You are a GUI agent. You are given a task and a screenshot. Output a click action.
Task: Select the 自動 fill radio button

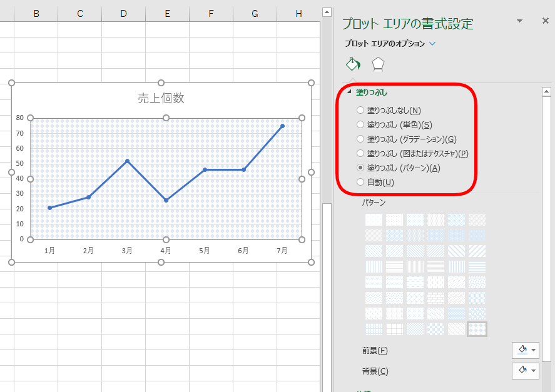(x=360, y=182)
